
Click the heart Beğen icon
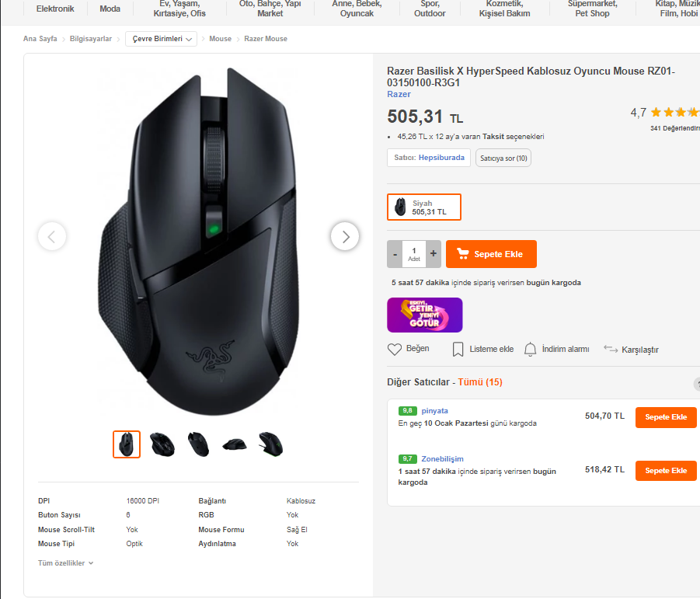tap(395, 349)
